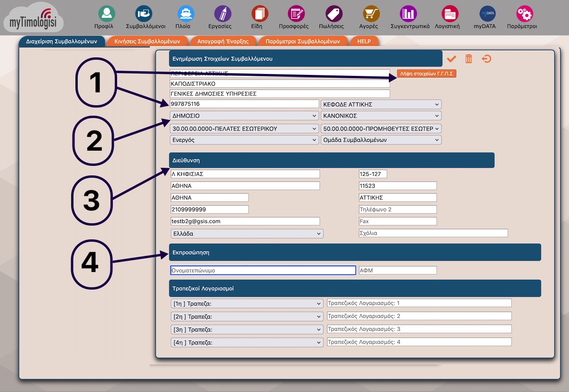Click the orange undo arrow icon
This screenshot has width=569, height=392.
(x=486, y=59)
